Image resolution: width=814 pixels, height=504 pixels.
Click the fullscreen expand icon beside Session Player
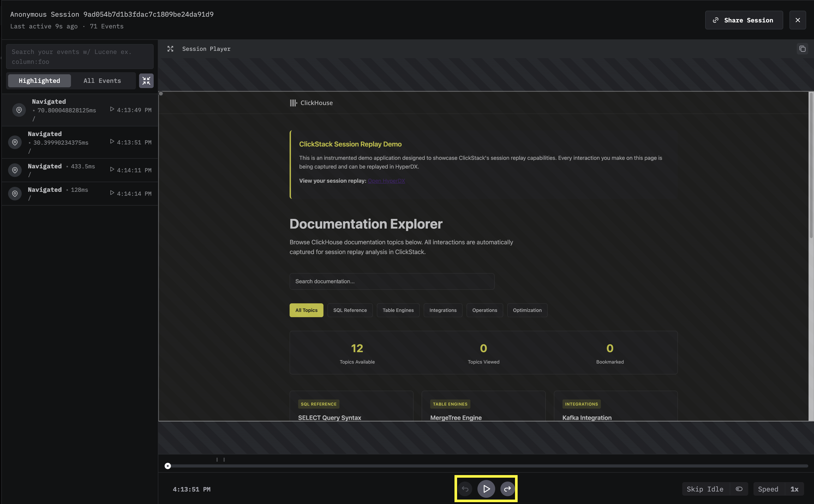tap(170, 49)
